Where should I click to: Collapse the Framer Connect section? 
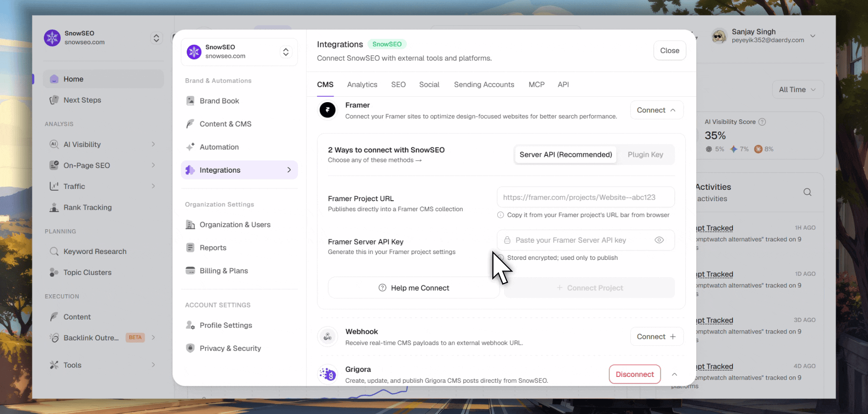(x=656, y=110)
